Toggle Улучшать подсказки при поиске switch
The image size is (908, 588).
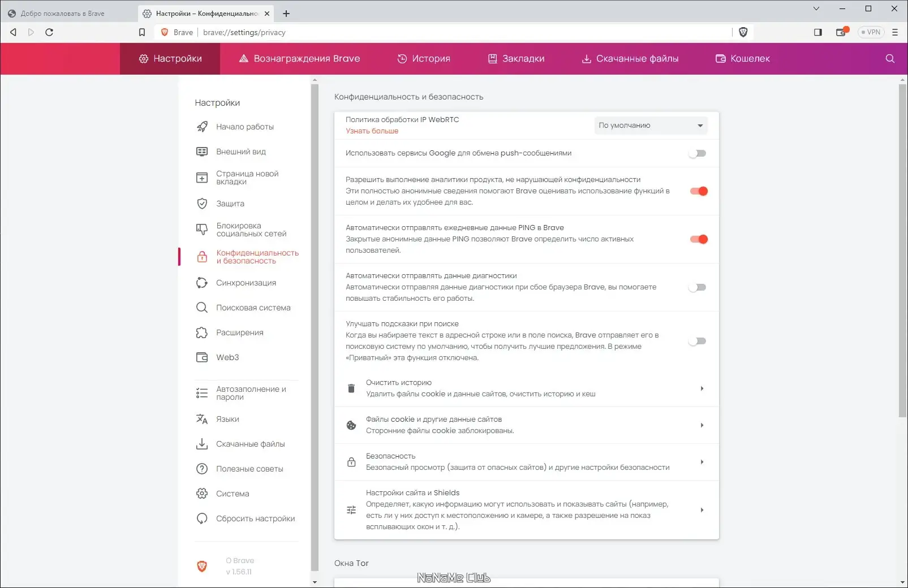click(x=698, y=341)
